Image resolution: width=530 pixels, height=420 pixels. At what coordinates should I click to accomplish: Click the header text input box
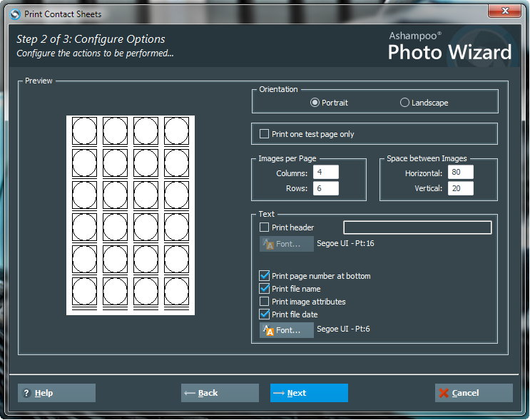coord(417,227)
